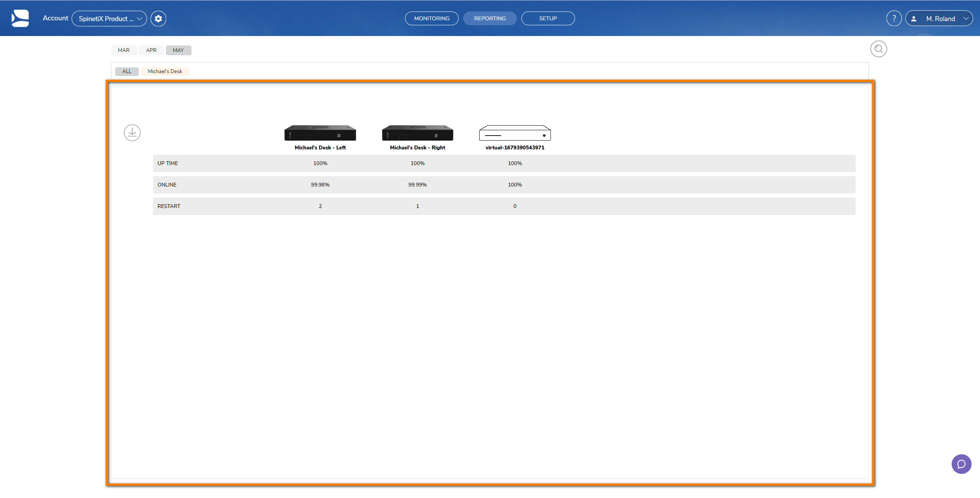
Task: Click the 99.98% online value
Action: point(320,185)
